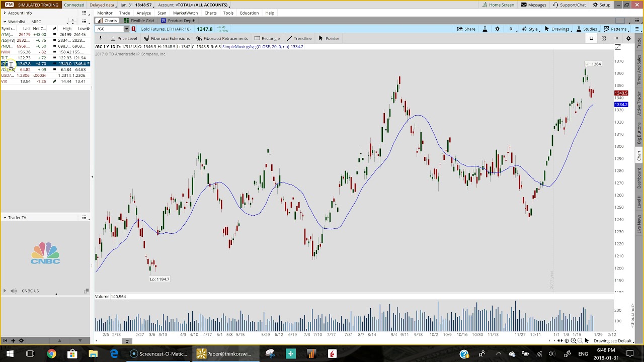
Task: Click the watchlist columns gear icon
Action: [88, 29]
